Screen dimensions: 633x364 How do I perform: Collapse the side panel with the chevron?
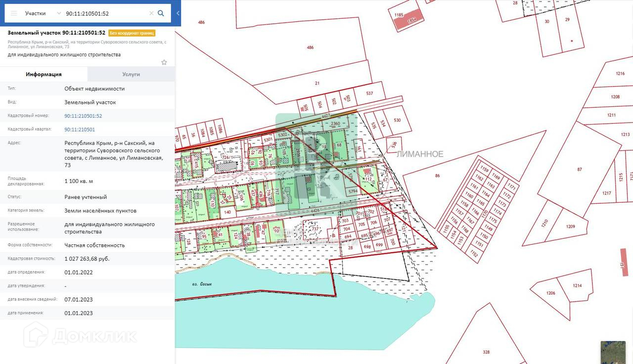(x=178, y=13)
